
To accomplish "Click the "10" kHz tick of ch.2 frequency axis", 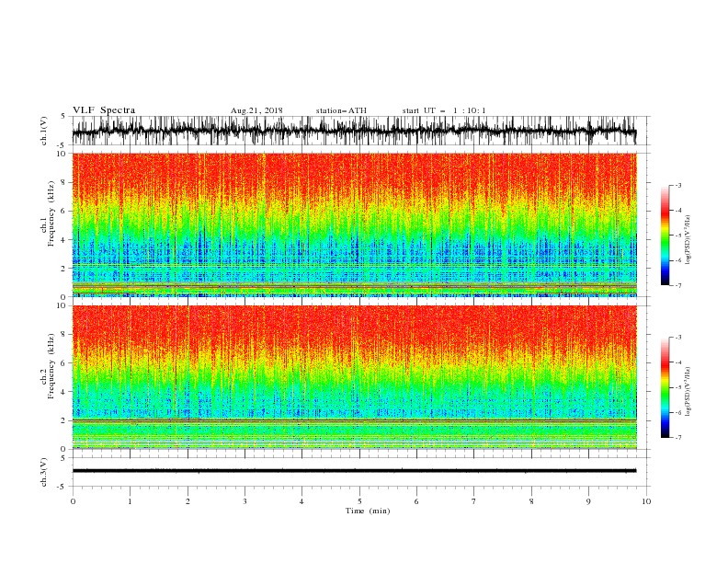I will 63,305.
